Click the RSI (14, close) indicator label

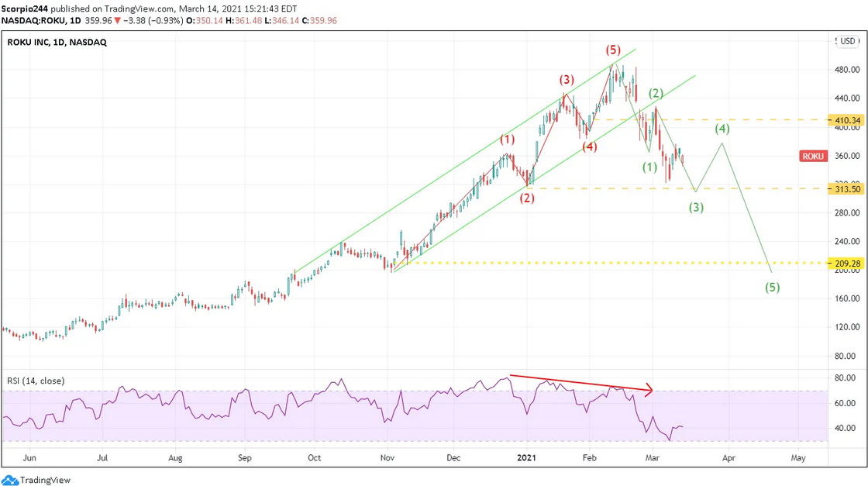click(x=36, y=381)
